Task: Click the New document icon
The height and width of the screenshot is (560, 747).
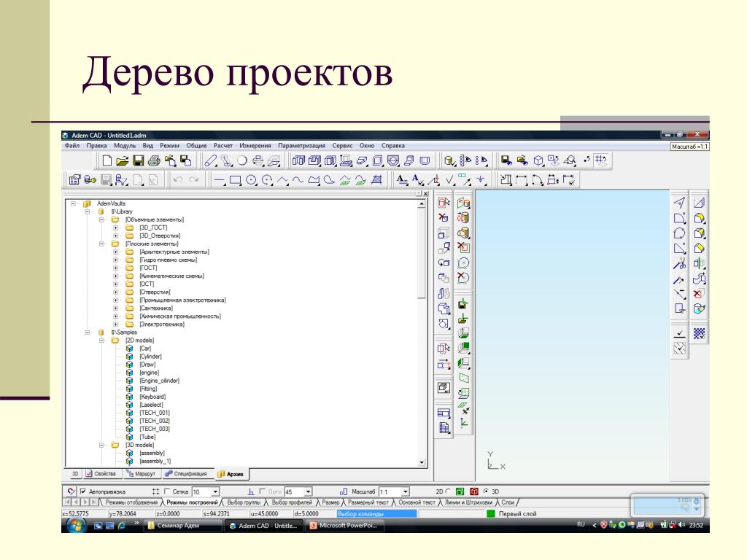Action: 107,161
